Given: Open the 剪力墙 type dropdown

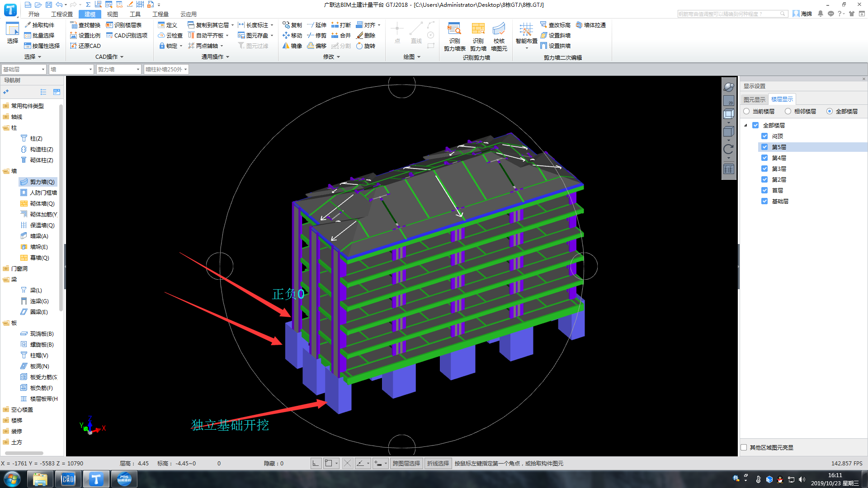Looking at the screenshot, I should click(119, 69).
